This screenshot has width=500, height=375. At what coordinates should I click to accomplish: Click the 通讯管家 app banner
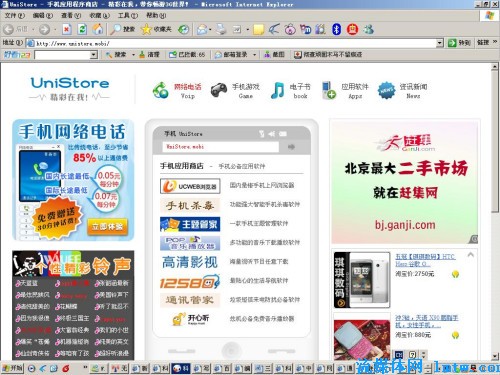coord(190,300)
